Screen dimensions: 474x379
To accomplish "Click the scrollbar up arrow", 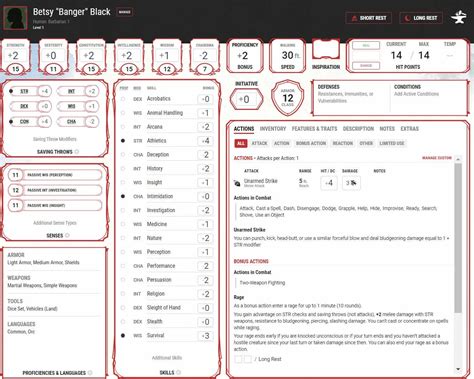I will tap(458, 159).
